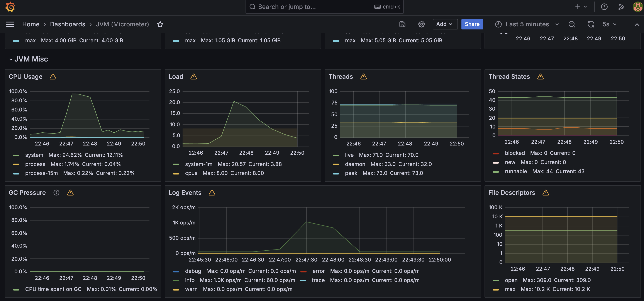Open the hamburger navigation menu
The width and height of the screenshot is (644, 301).
[10, 24]
